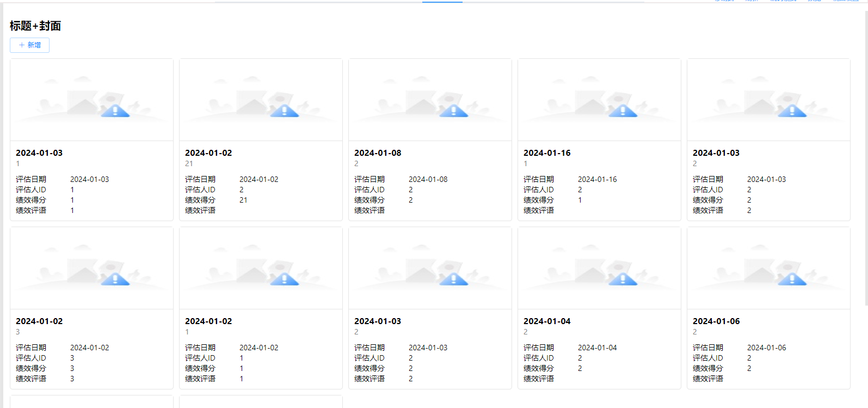The image size is (868, 408).
Task: Open the 2024-01-08 card title
Action: 378,153
